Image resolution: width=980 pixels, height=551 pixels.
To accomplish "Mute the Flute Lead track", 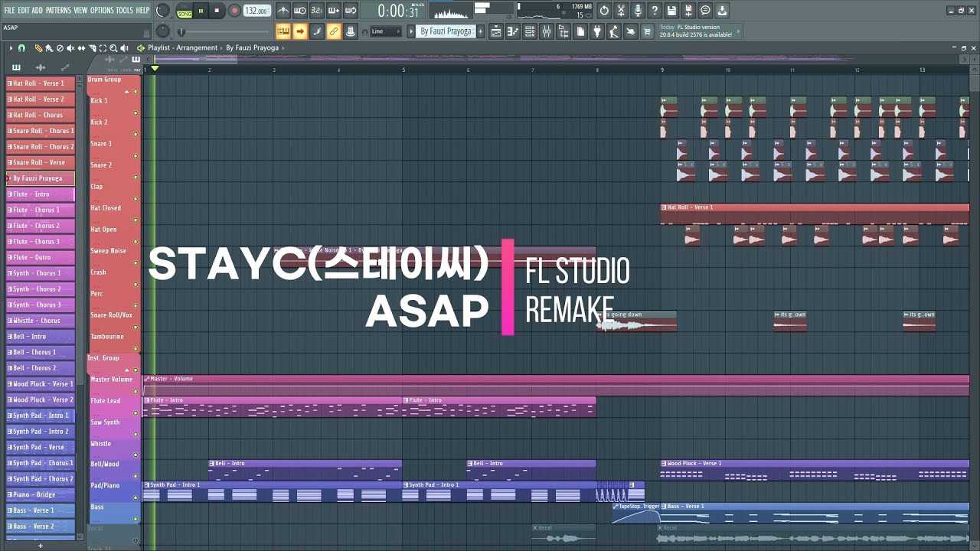I will [136, 413].
